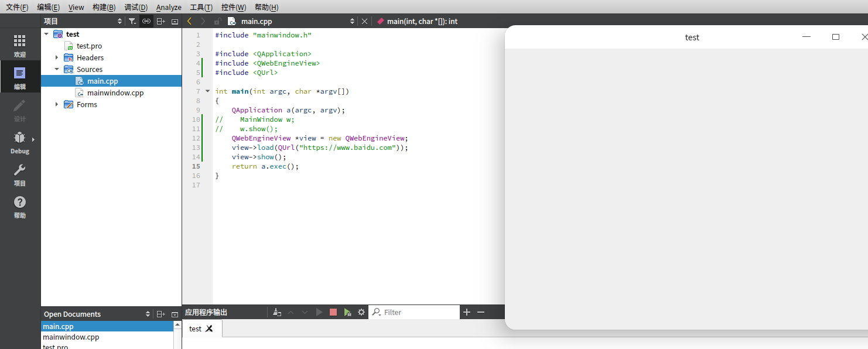Open mainwindow.cpp in the Sources tree

coord(115,93)
